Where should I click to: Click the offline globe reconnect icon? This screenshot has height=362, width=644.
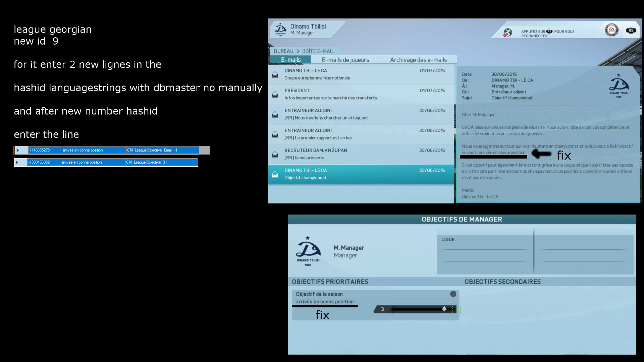pos(507,33)
